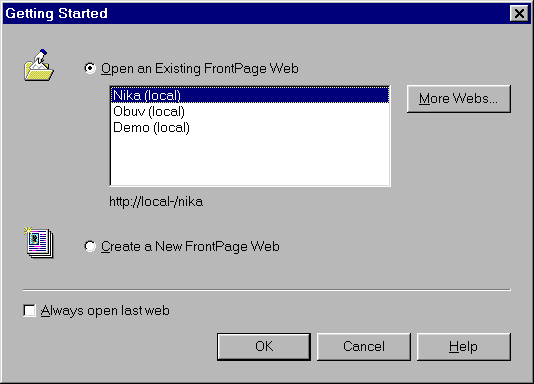This screenshot has height=384, width=534.
Task: Pick Obuv (local) from the web list
Action: (250, 111)
